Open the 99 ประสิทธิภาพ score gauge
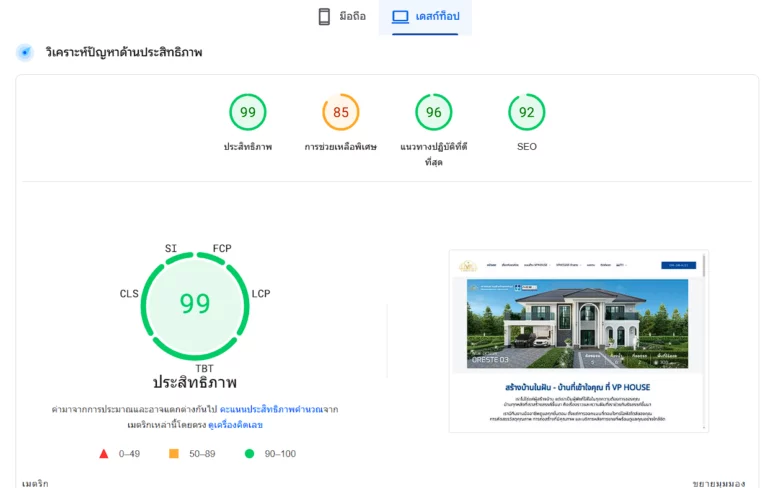The image size is (768, 488). (x=248, y=112)
